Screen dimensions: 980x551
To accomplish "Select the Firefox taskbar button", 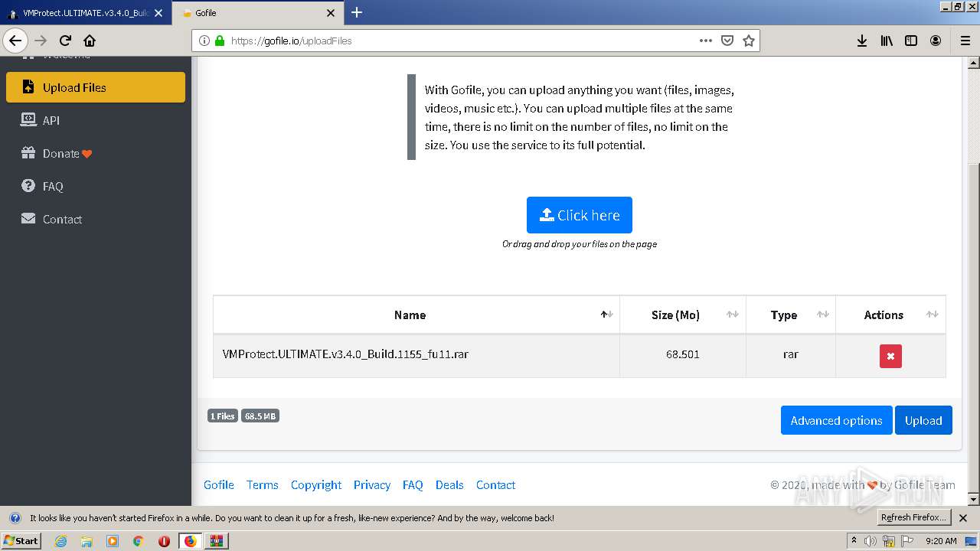I will [x=190, y=541].
